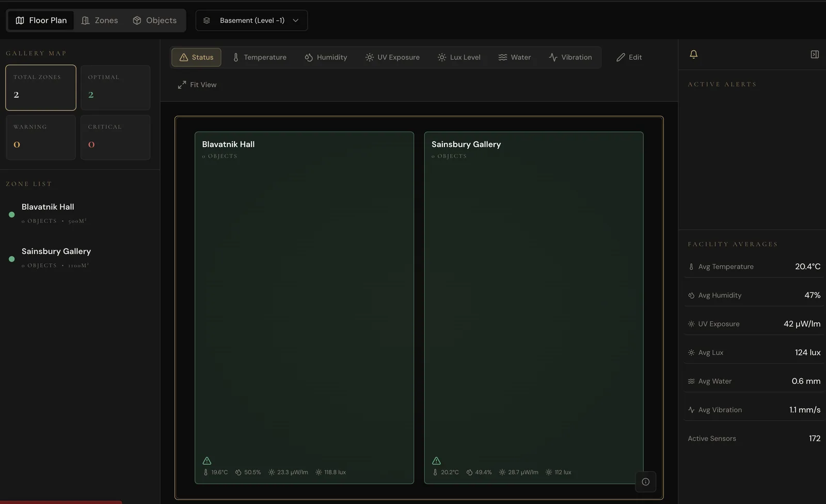
Task: Click the waves icon beside Avg Water
Action: click(x=691, y=381)
